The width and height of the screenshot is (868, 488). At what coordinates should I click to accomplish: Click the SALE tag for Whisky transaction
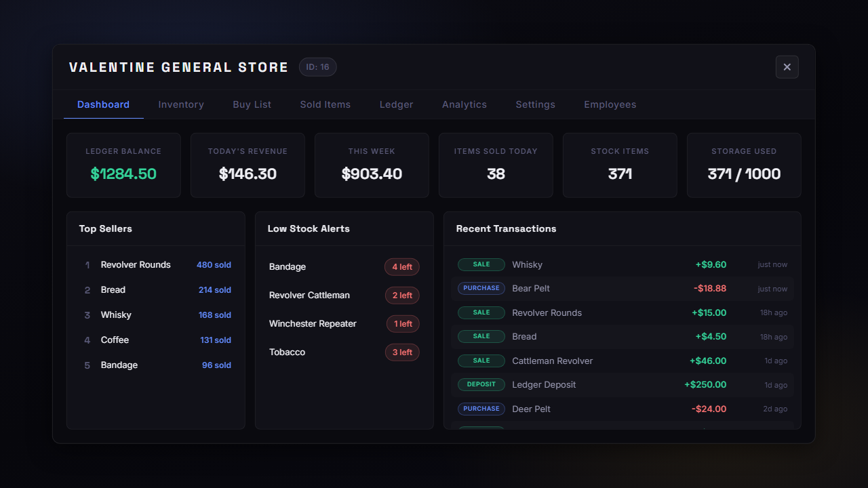pyautogui.click(x=481, y=264)
